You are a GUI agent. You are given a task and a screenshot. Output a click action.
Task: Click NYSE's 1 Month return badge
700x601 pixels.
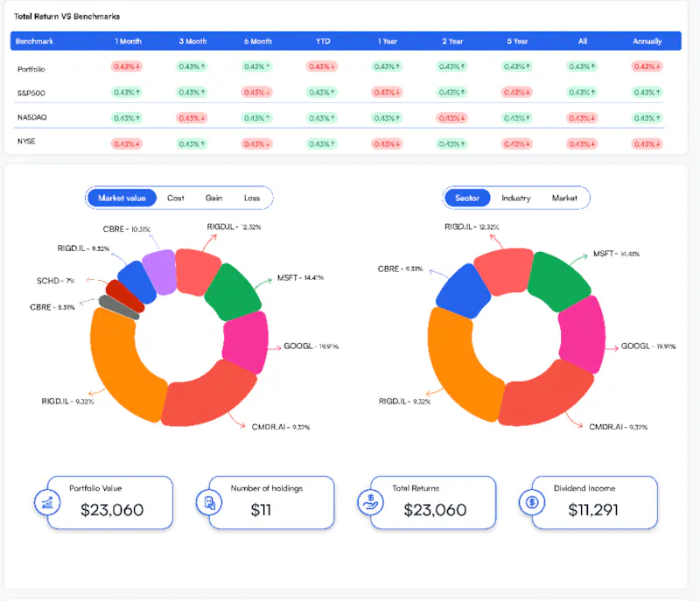pos(127,144)
